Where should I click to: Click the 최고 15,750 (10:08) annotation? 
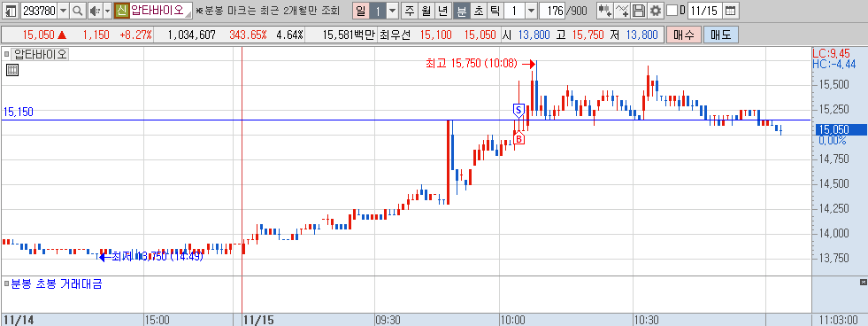471,64
